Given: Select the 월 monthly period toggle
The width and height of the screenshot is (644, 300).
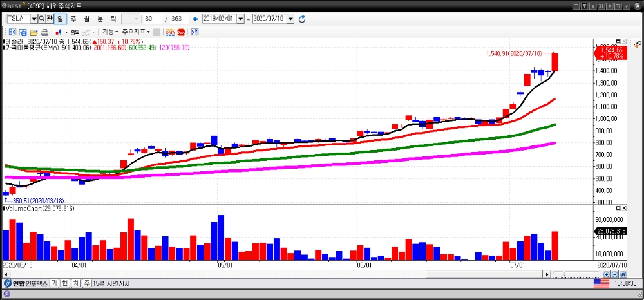Looking at the screenshot, I should (87, 19).
